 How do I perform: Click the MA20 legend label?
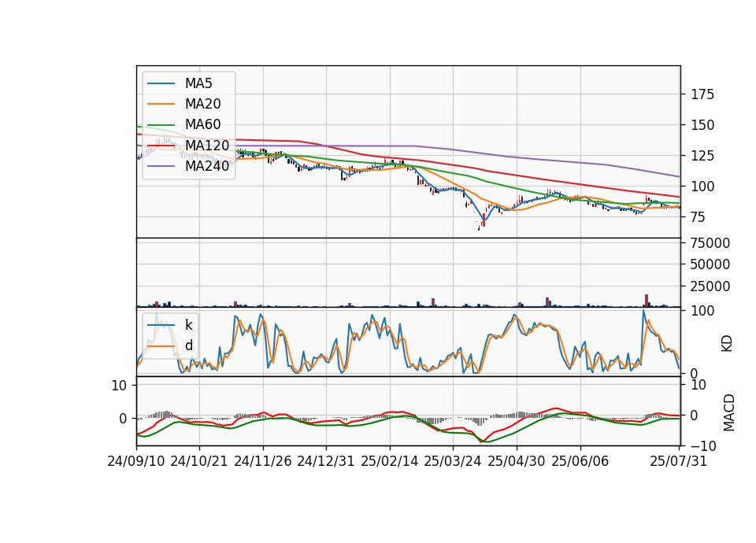coord(203,104)
